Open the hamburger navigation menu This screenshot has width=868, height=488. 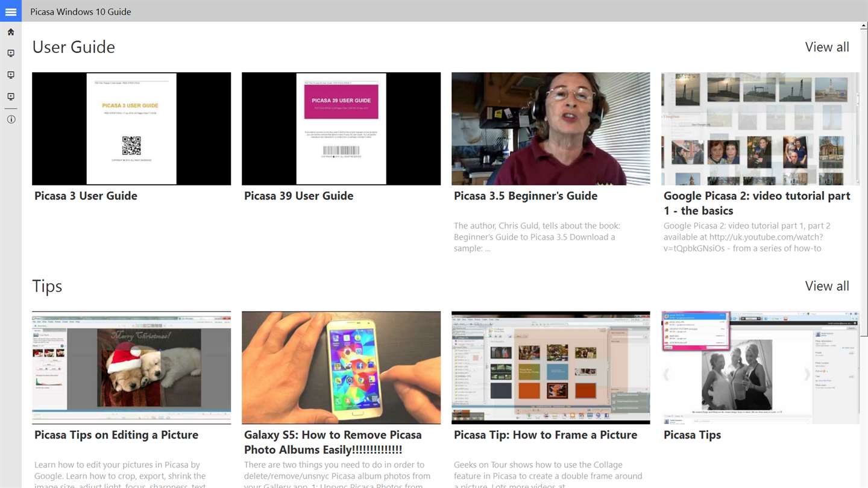pyautogui.click(x=11, y=11)
